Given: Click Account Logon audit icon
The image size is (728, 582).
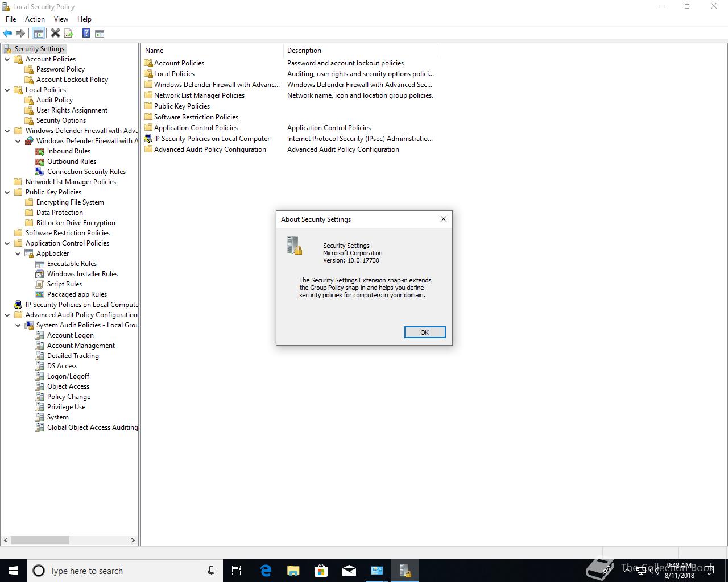Looking at the screenshot, I should point(40,335).
